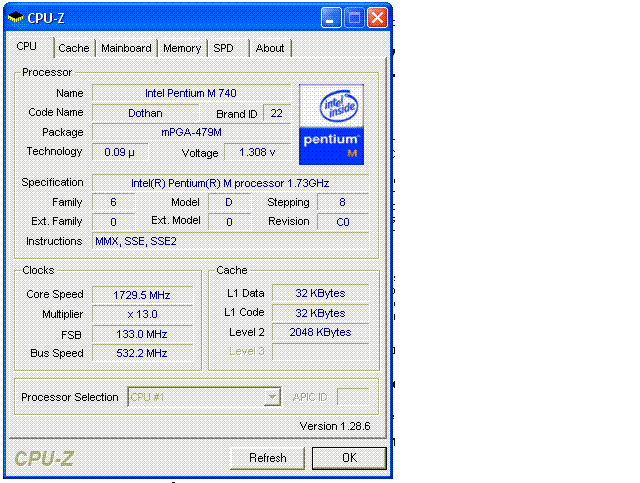This screenshot has width=640, height=483.
Task: Select the specification text Intel(R) Pentium(R) M processor 1.73GHz
Action: point(230,183)
